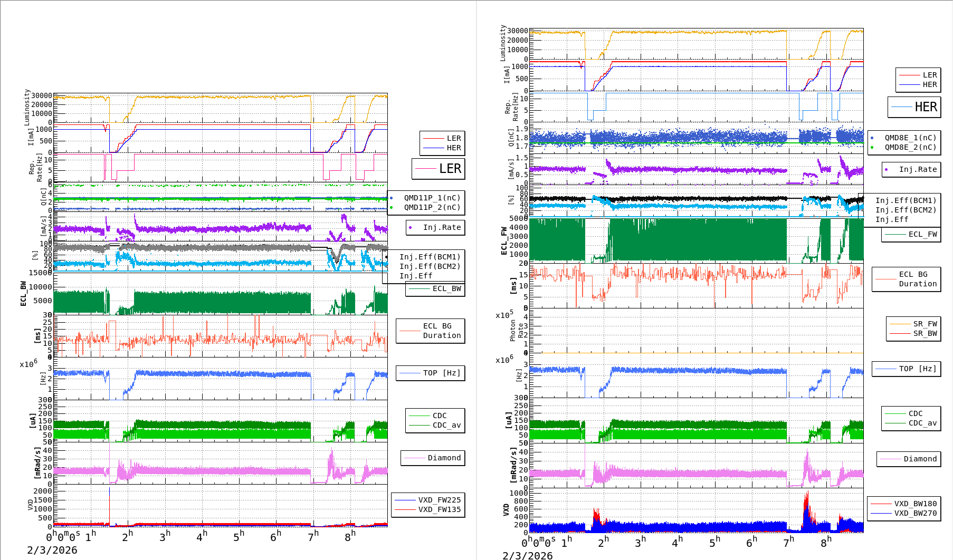Click the 2/3/2026 date under left plot
Viewport: 953px width, 560px height.
(x=52, y=550)
